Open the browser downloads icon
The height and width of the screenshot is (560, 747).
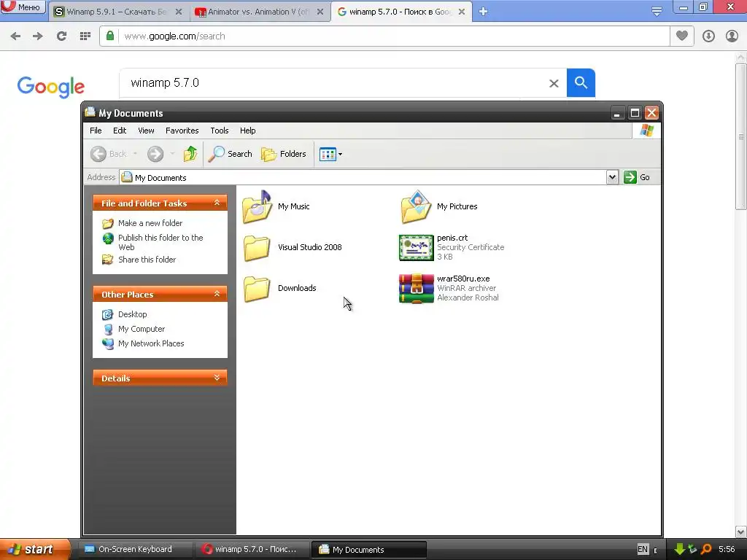click(708, 36)
